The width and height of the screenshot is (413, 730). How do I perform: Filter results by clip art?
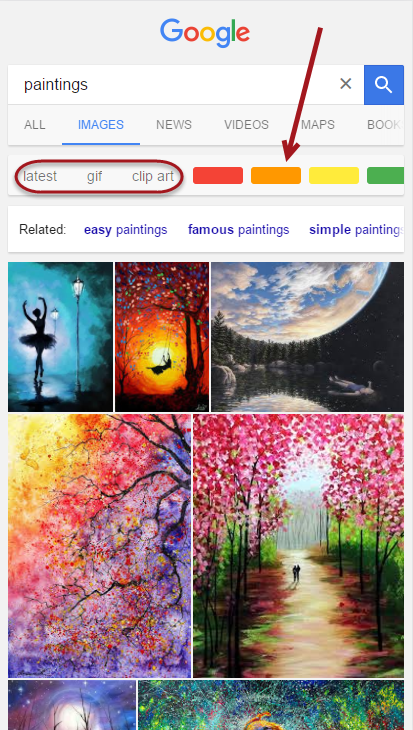click(153, 176)
